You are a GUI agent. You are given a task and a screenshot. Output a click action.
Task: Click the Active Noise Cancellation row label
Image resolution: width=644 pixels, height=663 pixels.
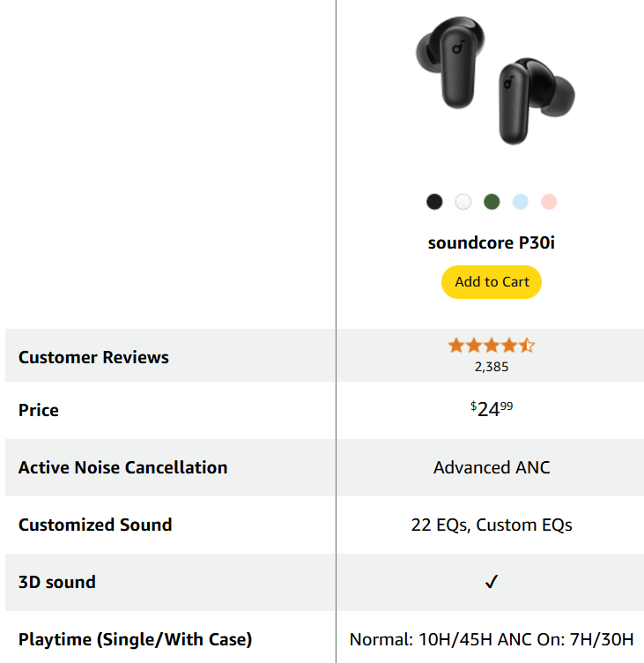click(x=123, y=467)
